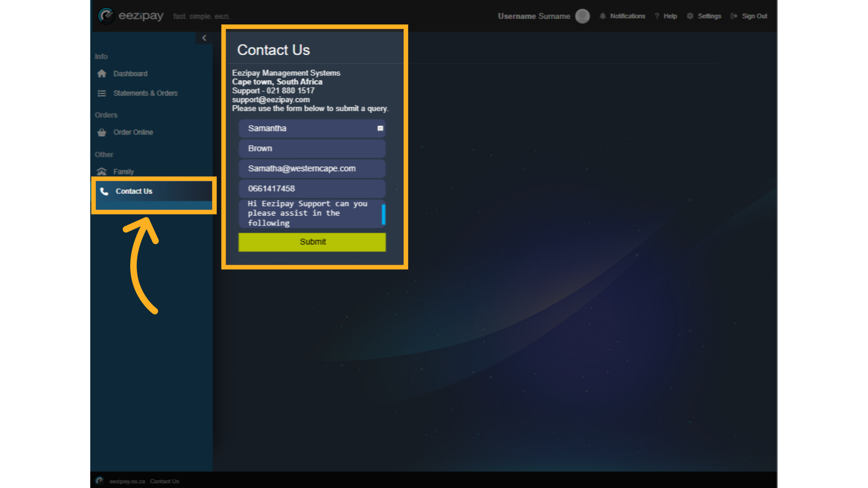This screenshot has height=488, width=868.
Task: Sign Out of the account
Action: pyautogui.click(x=755, y=16)
